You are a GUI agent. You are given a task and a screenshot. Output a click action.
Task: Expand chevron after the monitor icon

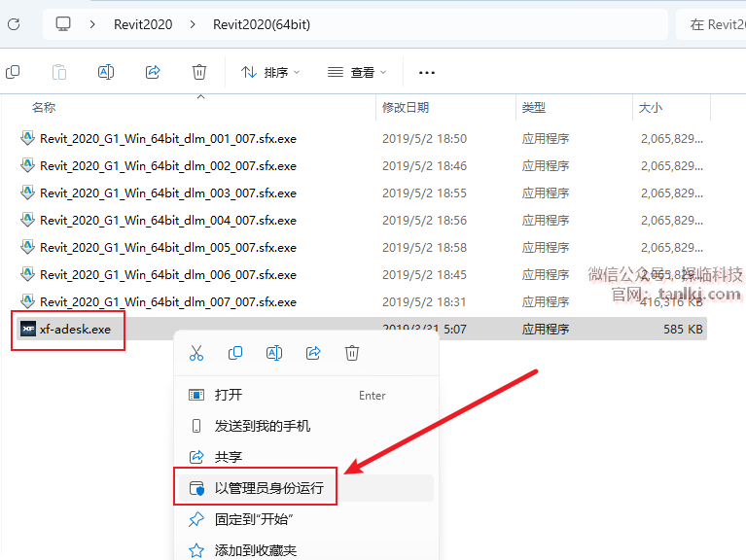[x=92, y=24]
